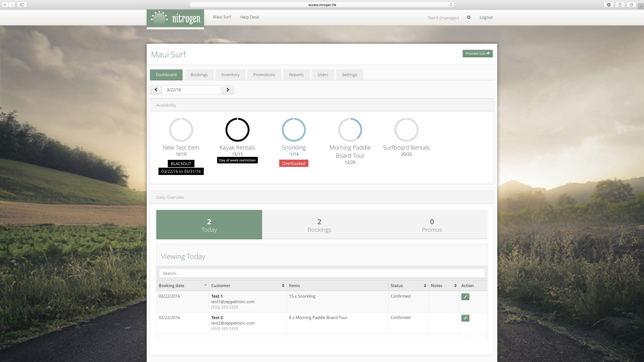Viewport: 644px width, 362px height.
Task: Advance to next day with right arrow
Action: pos(228,90)
